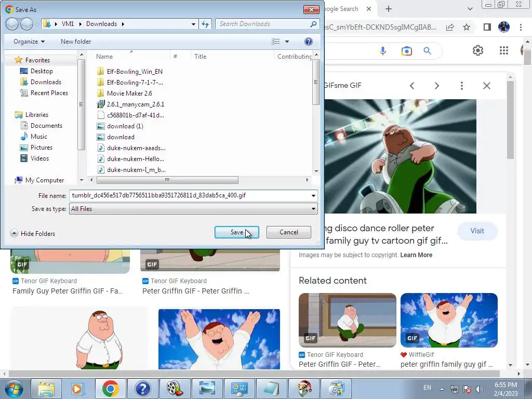Show previous image in preview panel
532x399 pixels.
click(x=412, y=86)
